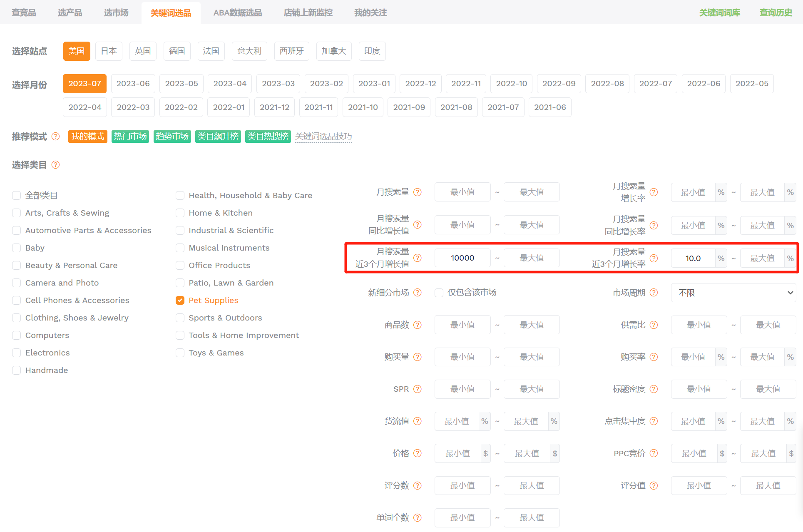Click help icon next to 点击集中度
This screenshot has width=803, height=532.
[x=654, y=421]
